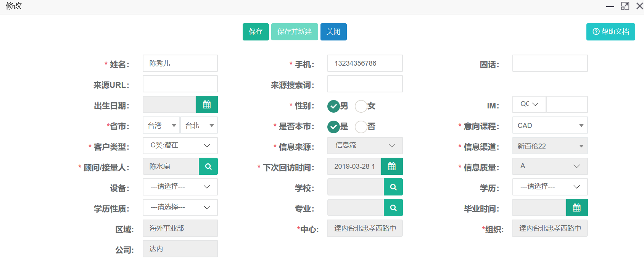
Task: Open the 台湾 province dropdown
Action: [x=161, y=125]
